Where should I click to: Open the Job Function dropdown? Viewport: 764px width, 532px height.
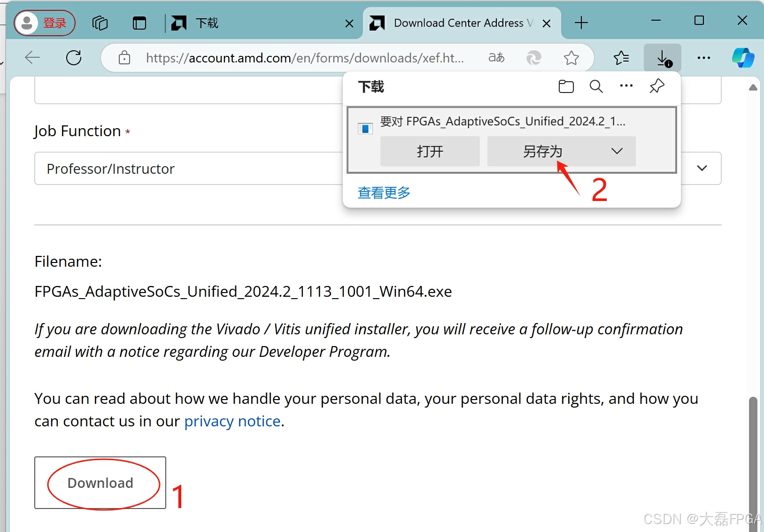378,168
